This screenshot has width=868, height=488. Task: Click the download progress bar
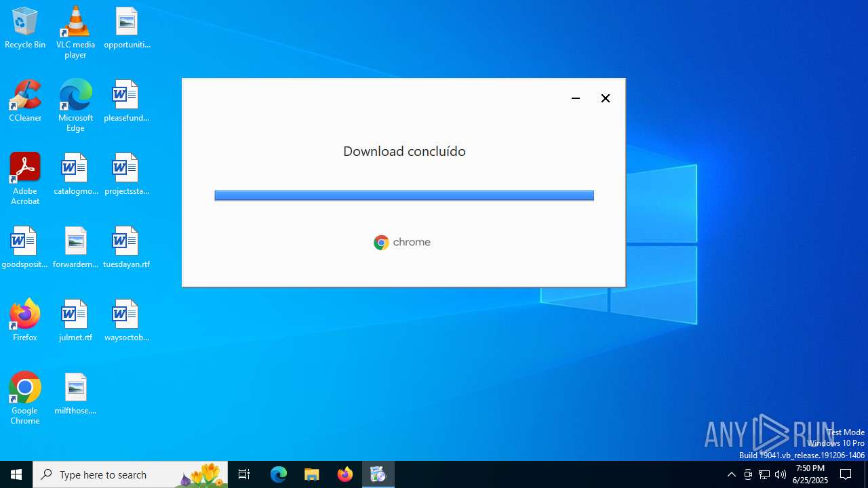[x=404, y=195]
